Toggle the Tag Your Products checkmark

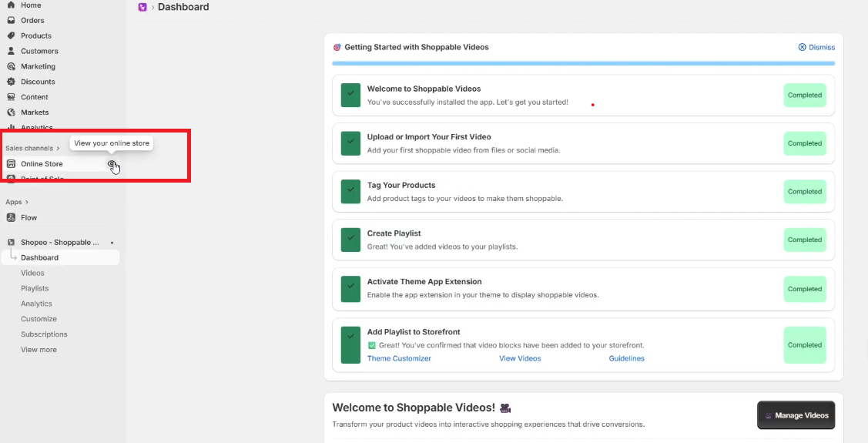coord(350,191)
